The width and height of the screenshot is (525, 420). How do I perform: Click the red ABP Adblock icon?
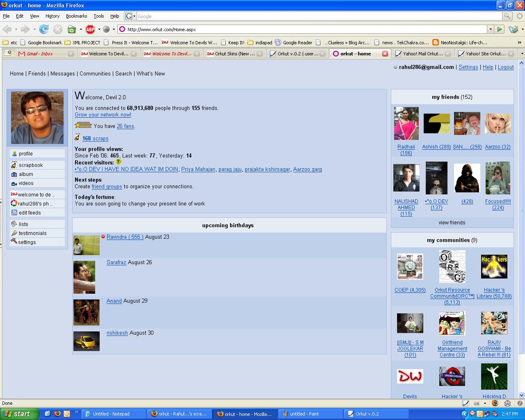(x=90, y=29)
